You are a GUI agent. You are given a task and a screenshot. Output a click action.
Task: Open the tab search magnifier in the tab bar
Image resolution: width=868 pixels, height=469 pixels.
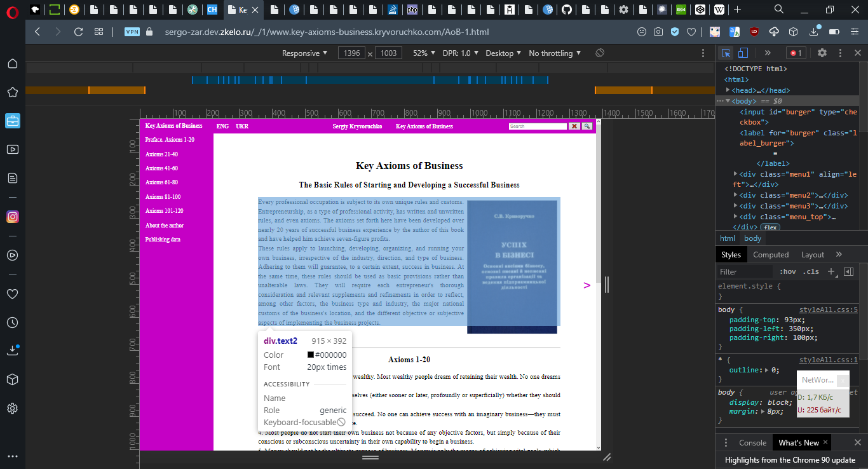point(778,10)
